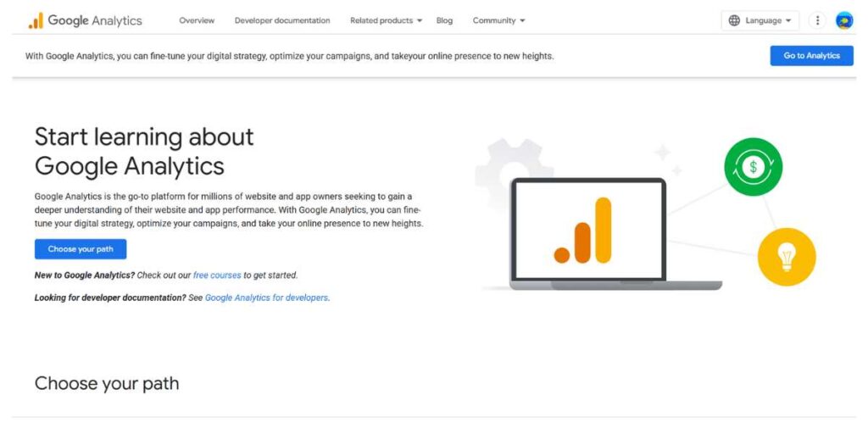
Task: Click the globe icon in Language selector
Action: pos(734,20)
